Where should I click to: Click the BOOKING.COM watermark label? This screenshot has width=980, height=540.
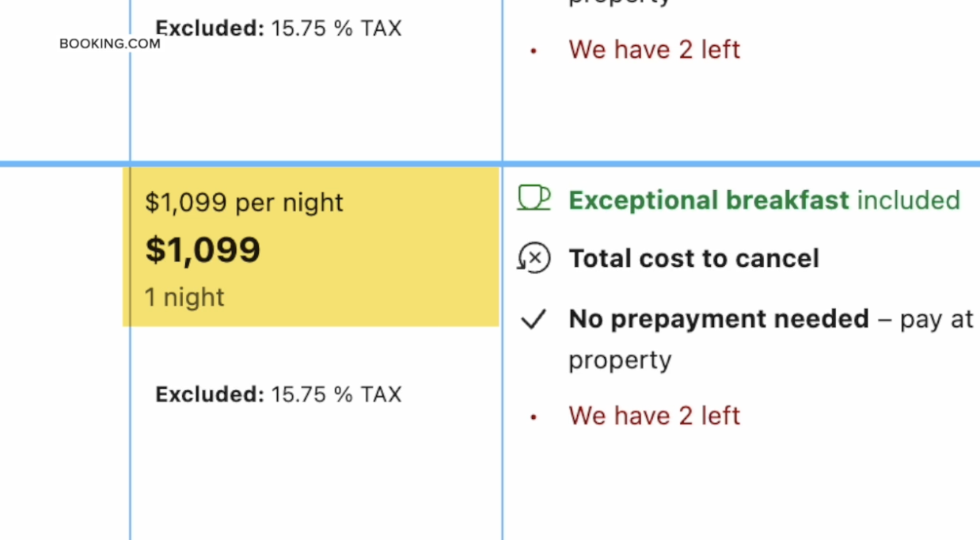click(109, 44)
